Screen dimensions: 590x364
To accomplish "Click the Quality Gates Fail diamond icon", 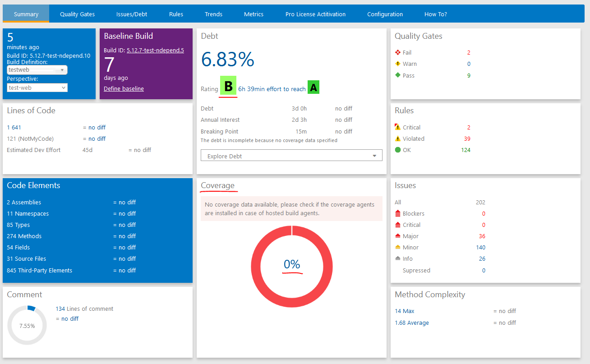I will [398, 52].
